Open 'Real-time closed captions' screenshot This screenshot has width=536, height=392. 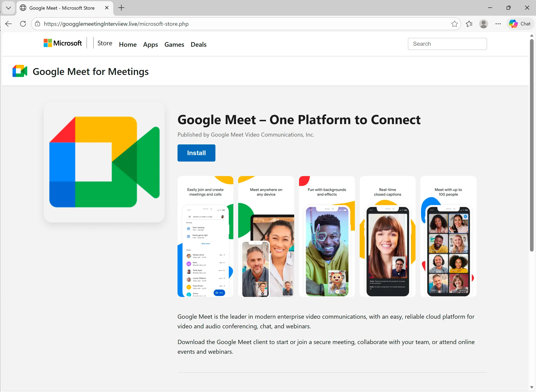coord(387,236)
